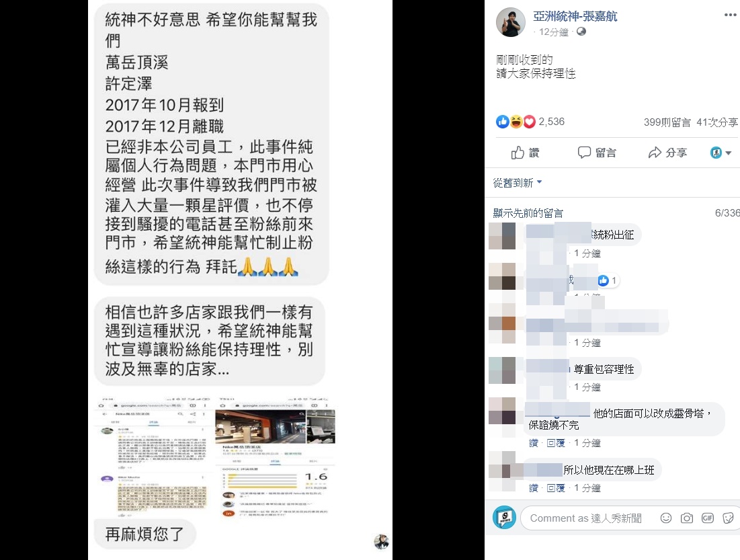The width and height of the screenshot is (740, 560).
Task: Attach a photo using the camera icon
Action: [x=687, y=518]
